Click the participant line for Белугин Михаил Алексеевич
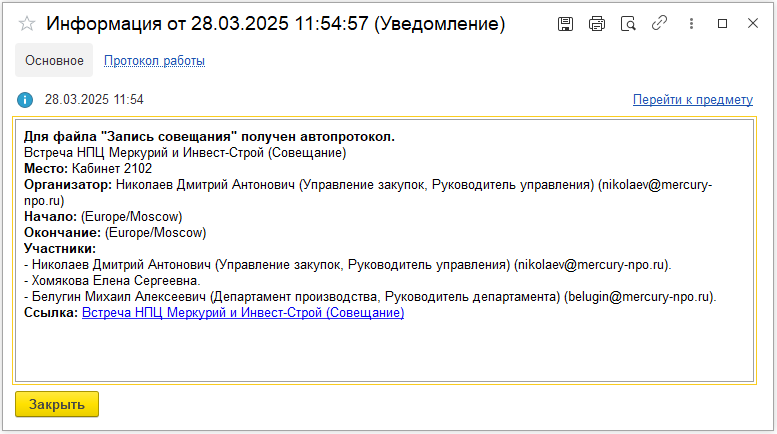 [370, 297]
